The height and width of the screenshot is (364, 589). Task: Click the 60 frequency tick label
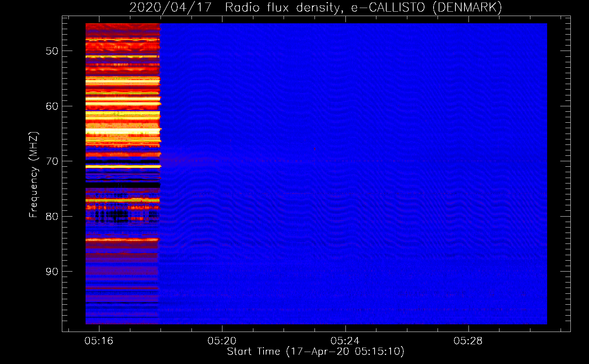click(52, 106)
